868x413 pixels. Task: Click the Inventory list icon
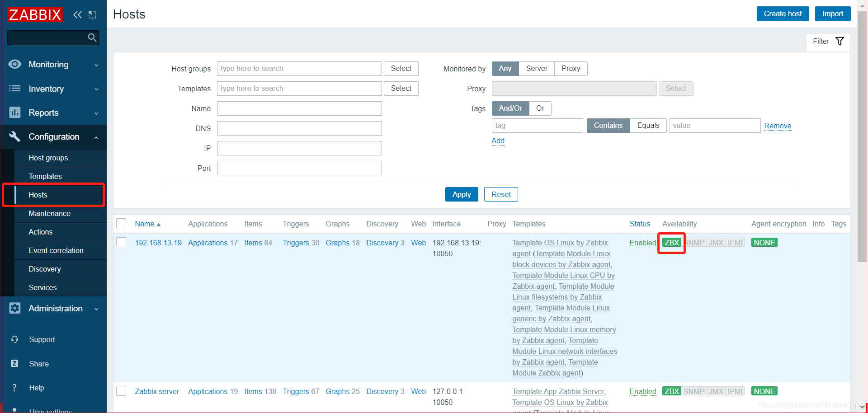(x=15, y=89)
